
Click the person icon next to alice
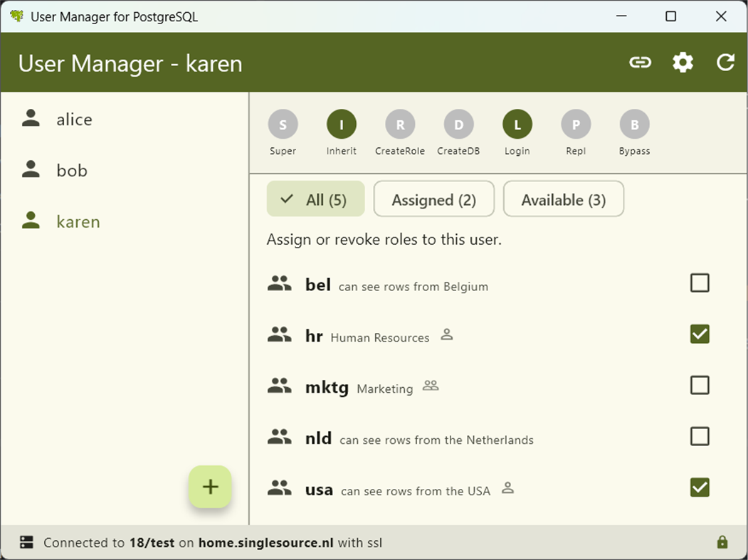31,118
